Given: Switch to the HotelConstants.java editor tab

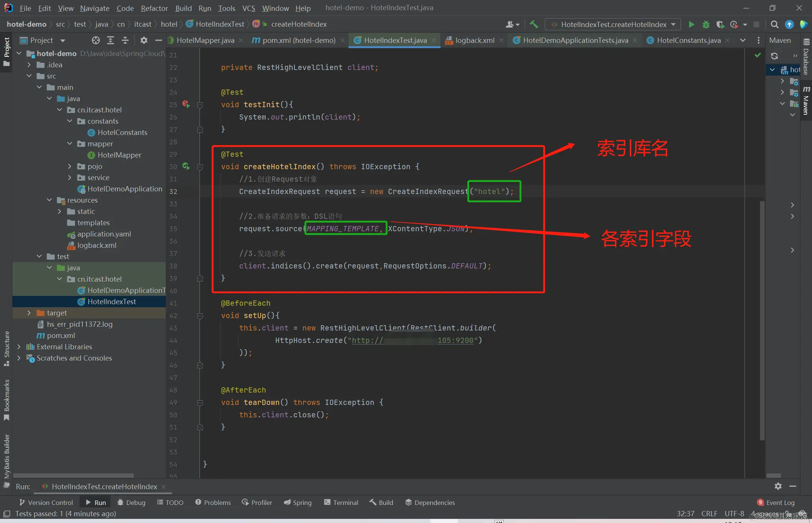Looking at the screenshot, I should click(x=688, y=40).
